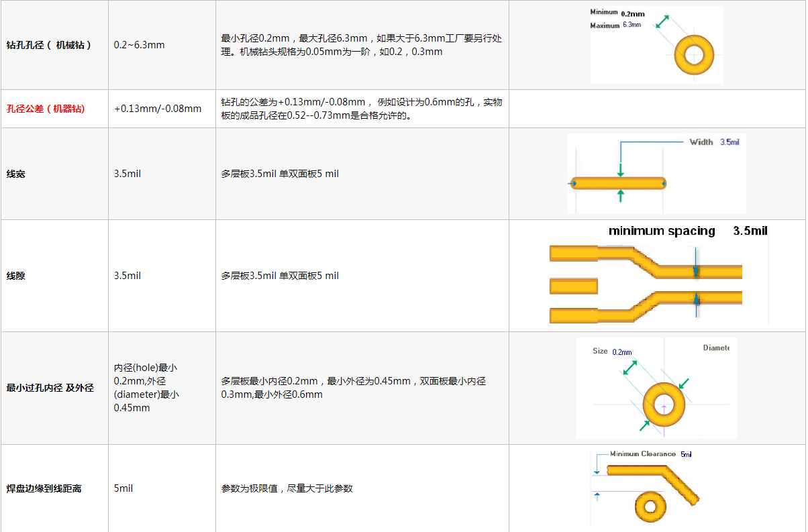Select the red 孔径公差（机器钻）label
The height and width of the screenshot is (532, 808).
tap(46, 109)
